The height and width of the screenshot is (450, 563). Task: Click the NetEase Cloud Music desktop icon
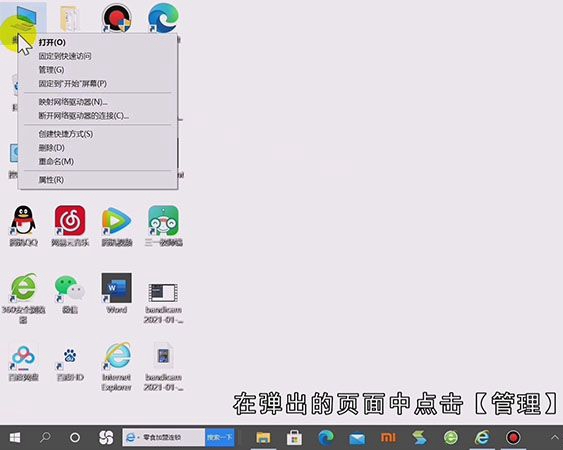[x=70, y=226]
